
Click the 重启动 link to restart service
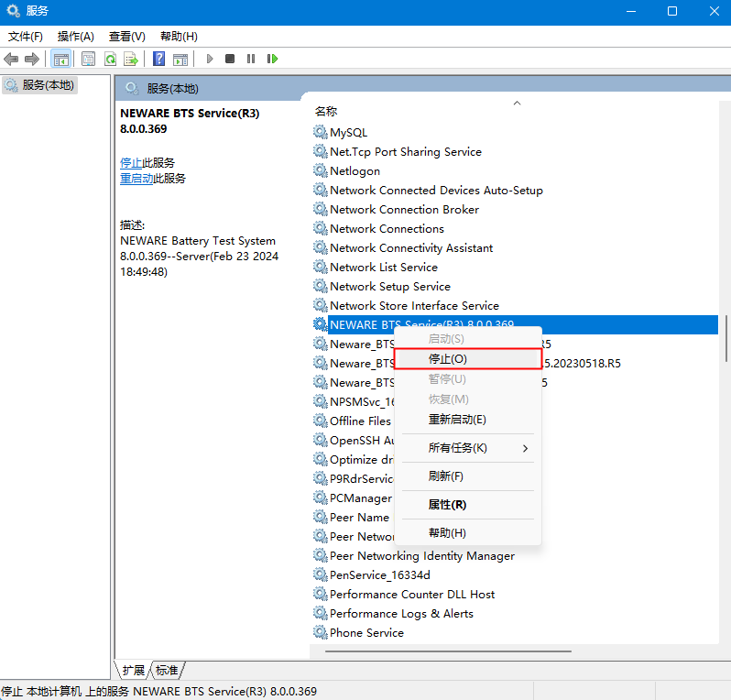(136, 178)
